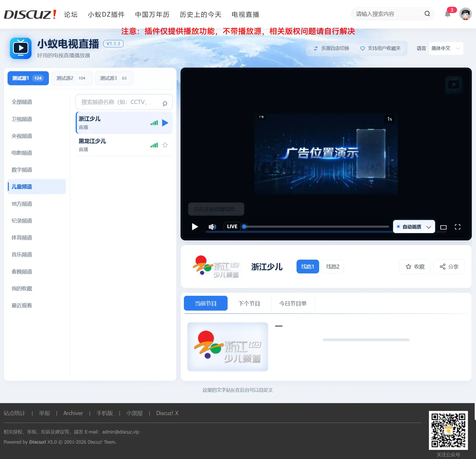Viewport: 476px width, 459px height.
Task: Open the 中国万年历 nav item
Action: 152,15
